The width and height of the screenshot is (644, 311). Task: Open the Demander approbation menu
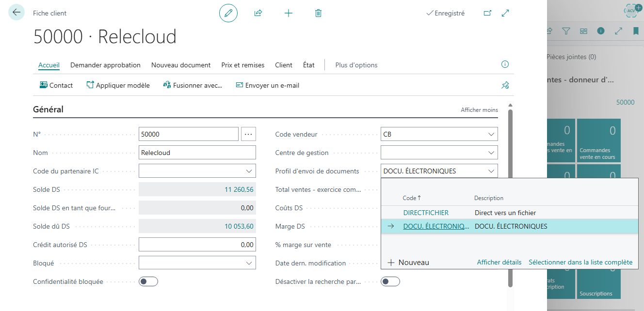click(x=105, y=65)
